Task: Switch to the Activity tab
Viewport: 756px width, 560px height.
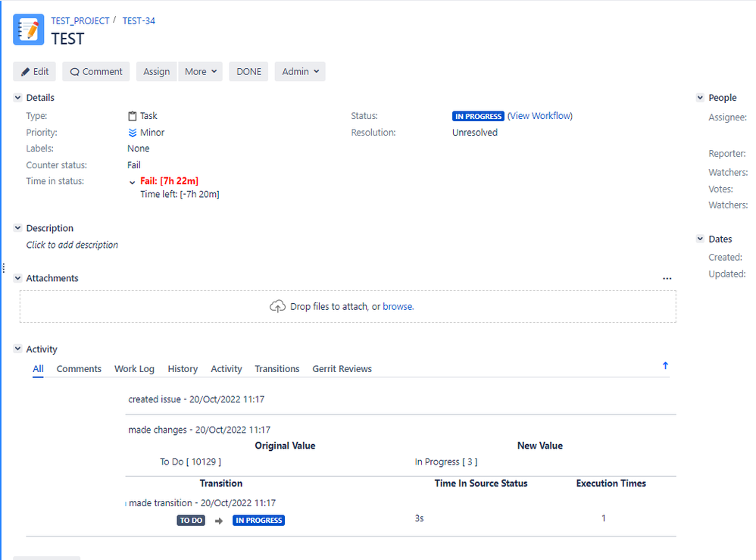Action: tap(226, 369)
